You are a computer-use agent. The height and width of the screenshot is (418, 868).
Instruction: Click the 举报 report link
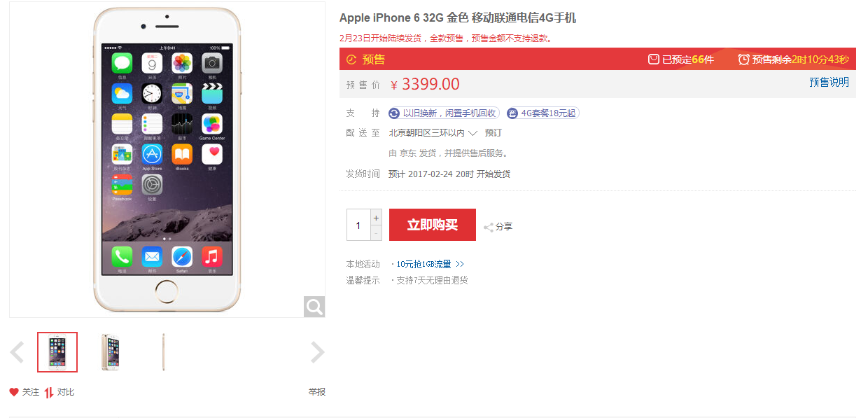(x=317, y=392)
